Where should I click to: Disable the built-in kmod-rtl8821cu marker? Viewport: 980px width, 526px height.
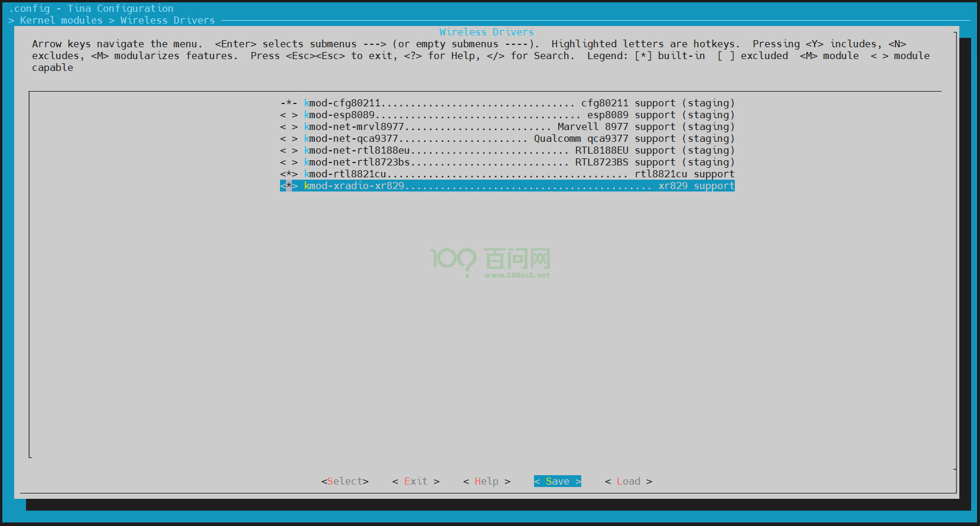(289, 174)
